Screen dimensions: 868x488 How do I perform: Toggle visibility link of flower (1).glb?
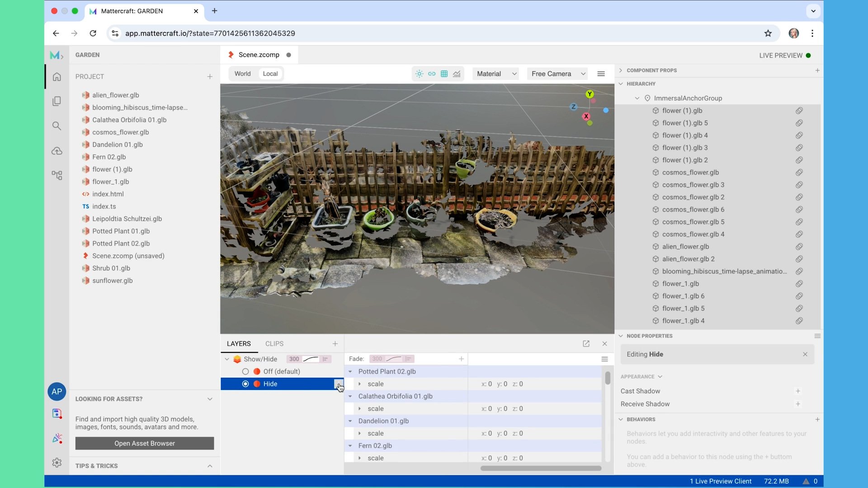[799, 111]
